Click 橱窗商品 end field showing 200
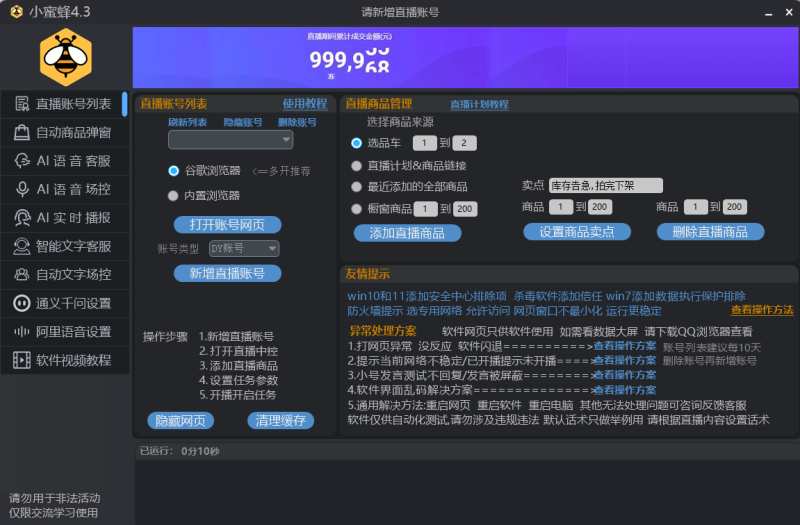Viewport: 800px width, 525px height. (x=465, y=209)
